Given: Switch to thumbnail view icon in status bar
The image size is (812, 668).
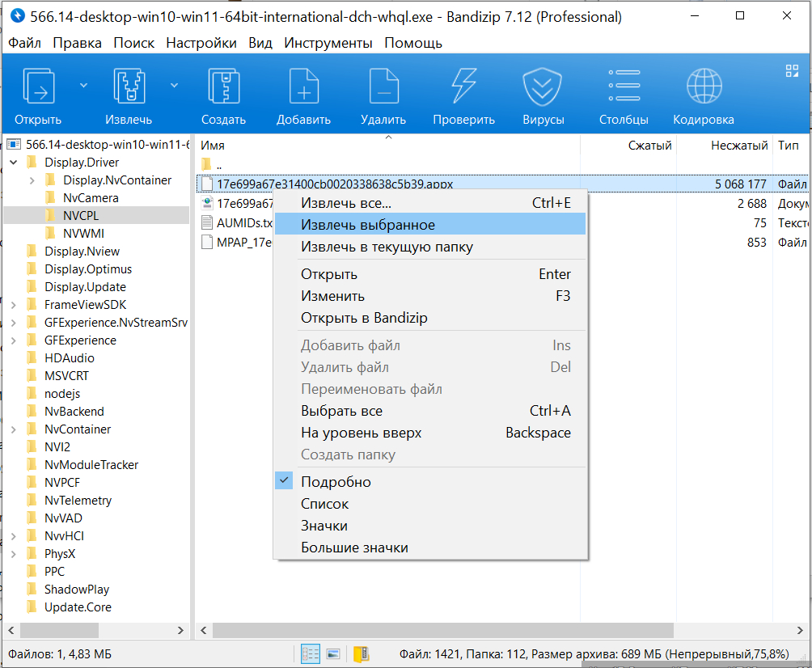Looking at the screenshot, I should click(333, 654).
